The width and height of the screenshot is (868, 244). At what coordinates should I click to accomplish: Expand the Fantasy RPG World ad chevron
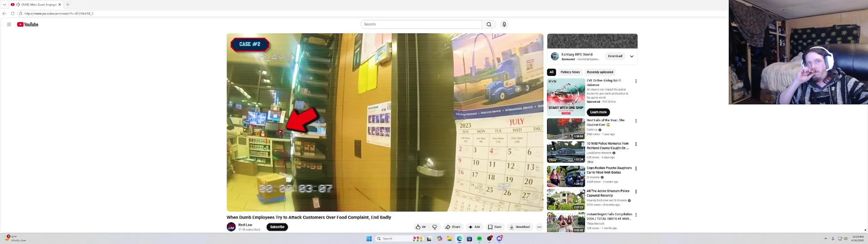(632, 56)
